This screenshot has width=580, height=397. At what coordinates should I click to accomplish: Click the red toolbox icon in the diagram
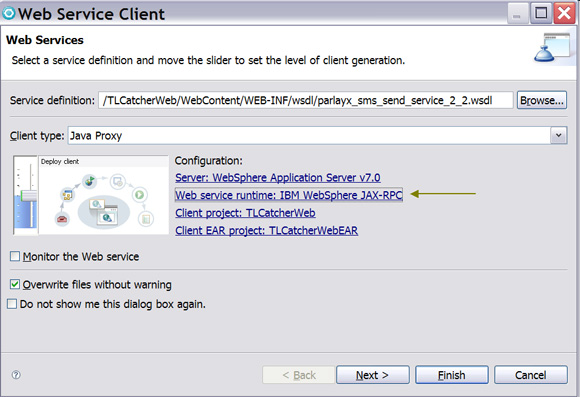coord(62,219)
